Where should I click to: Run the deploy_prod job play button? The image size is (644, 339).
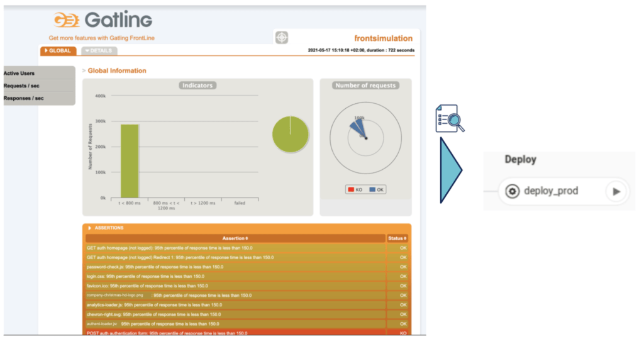coord(616,191)
